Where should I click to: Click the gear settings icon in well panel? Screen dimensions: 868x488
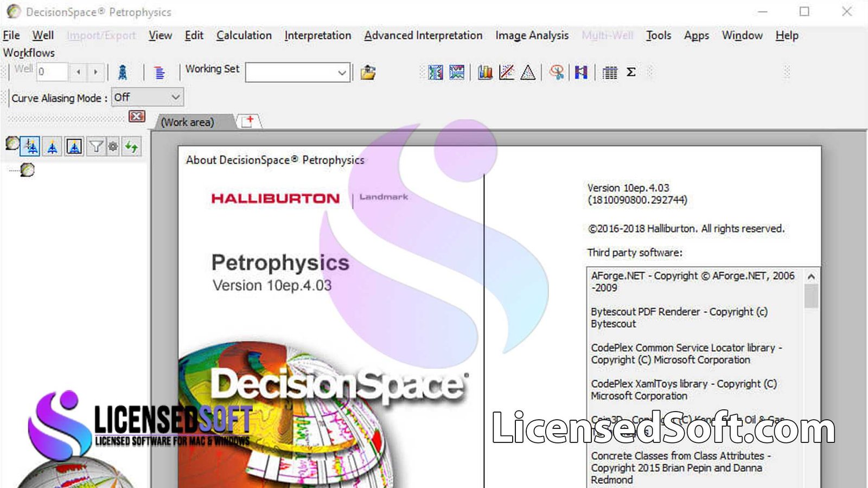(x=113, y=146)
